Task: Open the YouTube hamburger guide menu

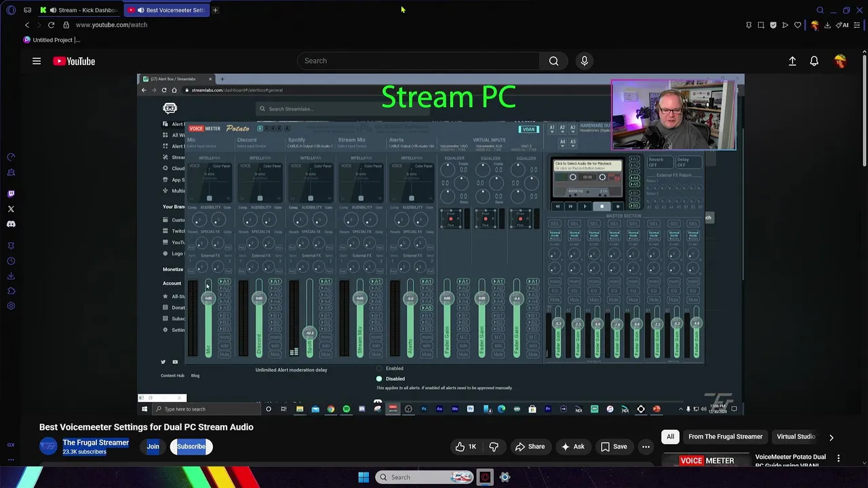Action: tap(37, 61)
